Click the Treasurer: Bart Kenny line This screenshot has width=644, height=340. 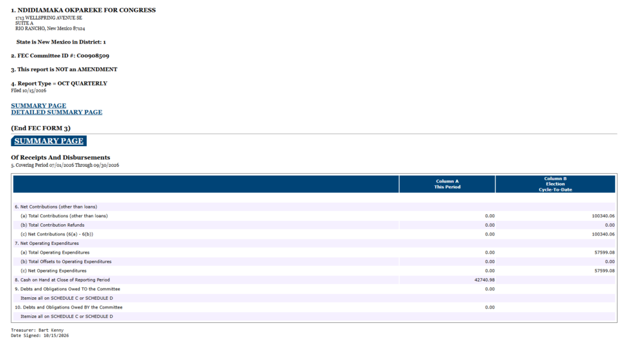click(37, 330)
